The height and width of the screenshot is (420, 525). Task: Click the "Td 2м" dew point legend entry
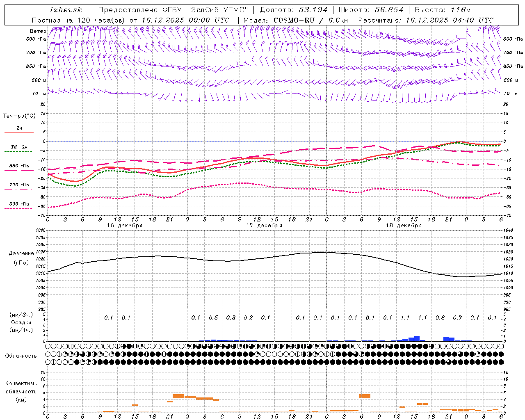pos(19,147)
